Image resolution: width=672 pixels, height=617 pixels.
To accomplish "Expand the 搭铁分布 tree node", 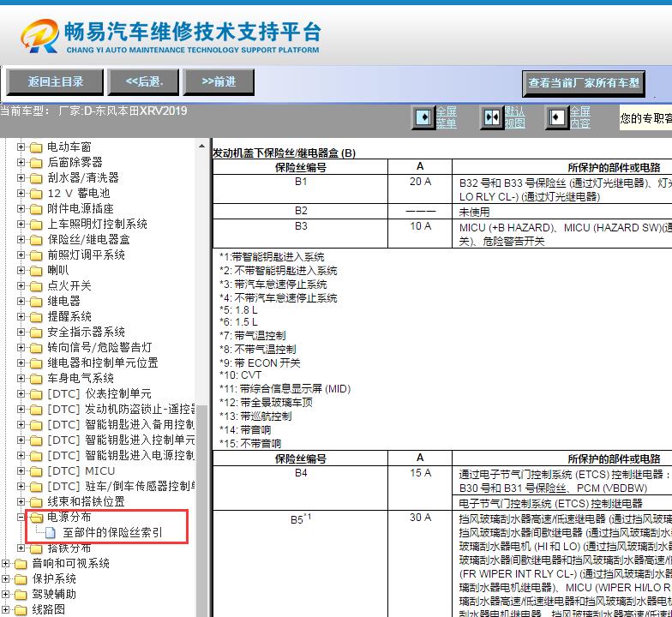I will [21, 548].
